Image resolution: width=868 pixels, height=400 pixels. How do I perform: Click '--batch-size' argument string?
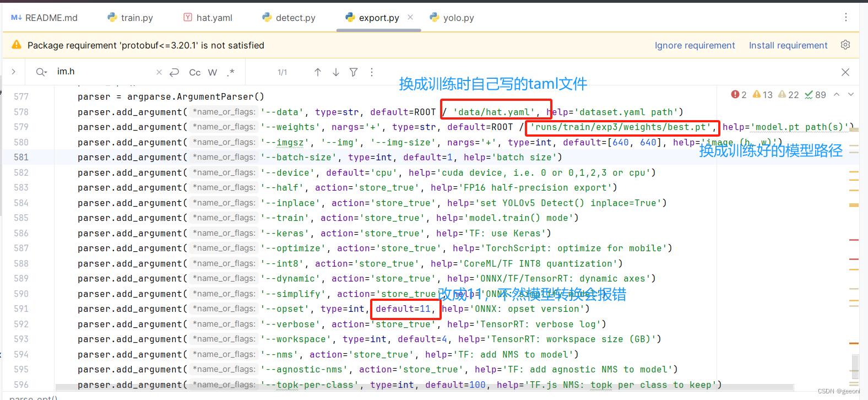tap(298, 157)
